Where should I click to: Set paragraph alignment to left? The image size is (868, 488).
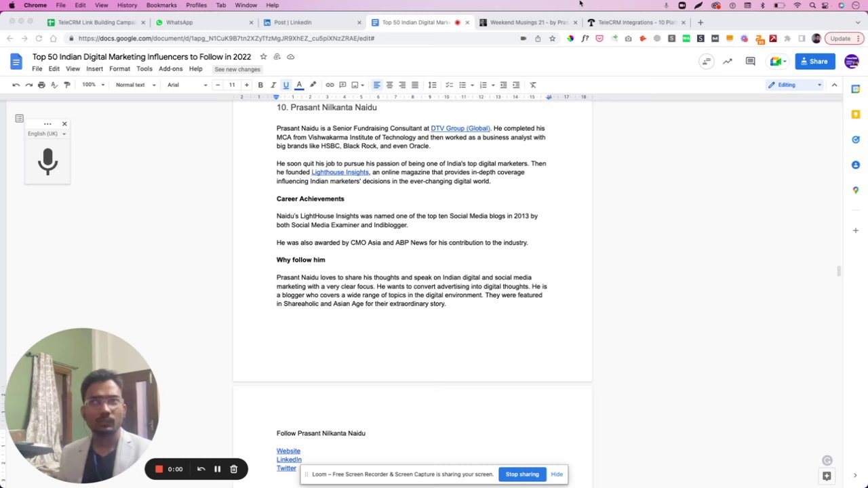[376, 85]
